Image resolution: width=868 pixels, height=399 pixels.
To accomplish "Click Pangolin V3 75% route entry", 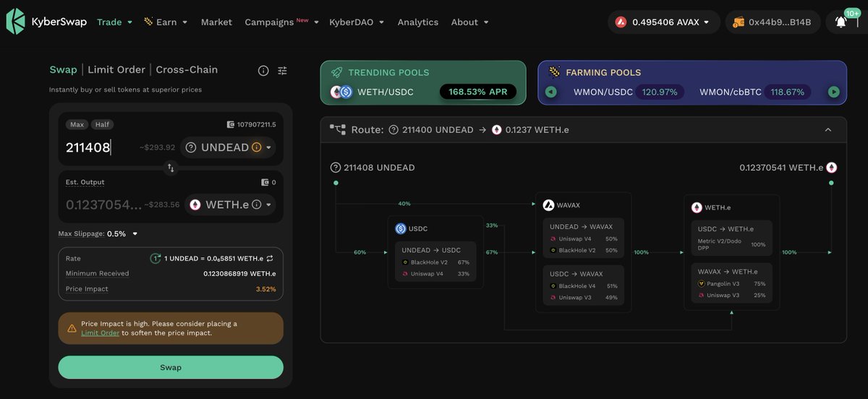I will click(731, 283).
